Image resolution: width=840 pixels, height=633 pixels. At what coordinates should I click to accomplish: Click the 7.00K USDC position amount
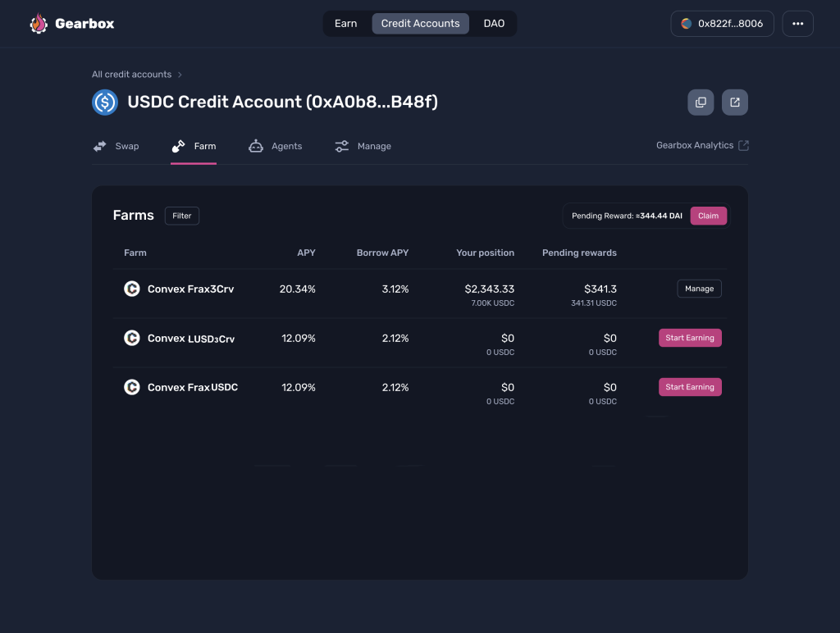[x=493, y=303]
